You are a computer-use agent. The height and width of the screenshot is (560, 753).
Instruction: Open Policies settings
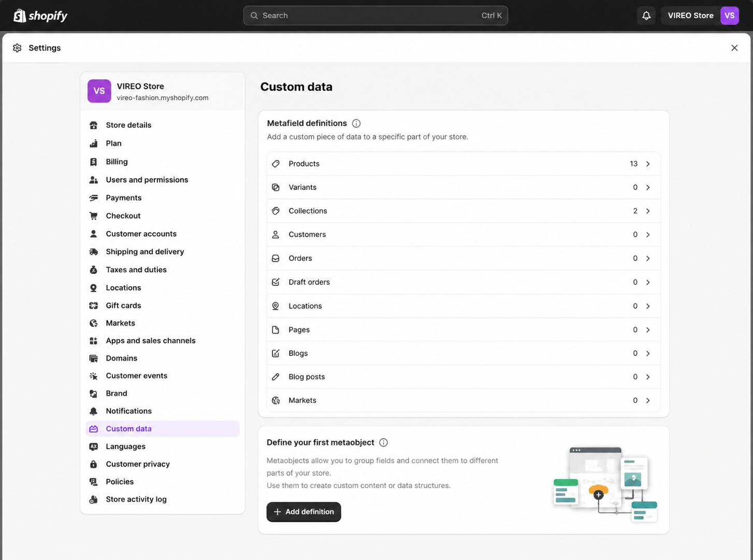pyautogui.click(x=163, y=482)
